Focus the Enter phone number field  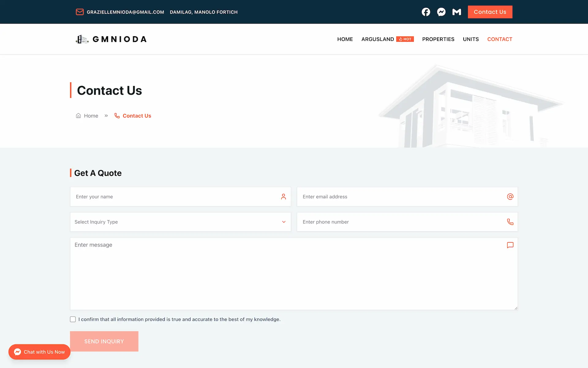pyautogui.click(x=407, y=222)
